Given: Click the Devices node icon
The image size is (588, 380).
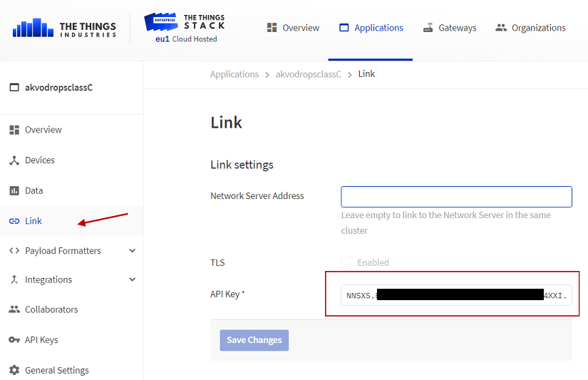Looking at the screenshot, I should pyautogui.click(x=14, y=160).
